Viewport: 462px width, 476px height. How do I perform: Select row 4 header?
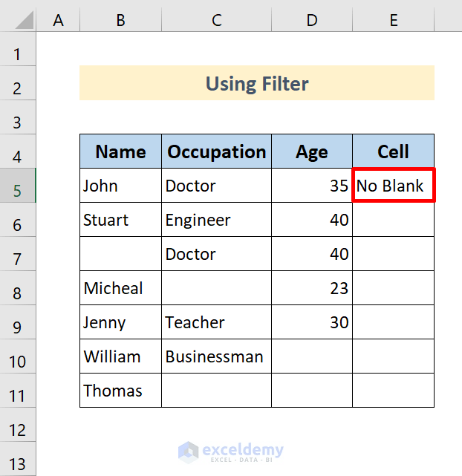click(18, 151)
